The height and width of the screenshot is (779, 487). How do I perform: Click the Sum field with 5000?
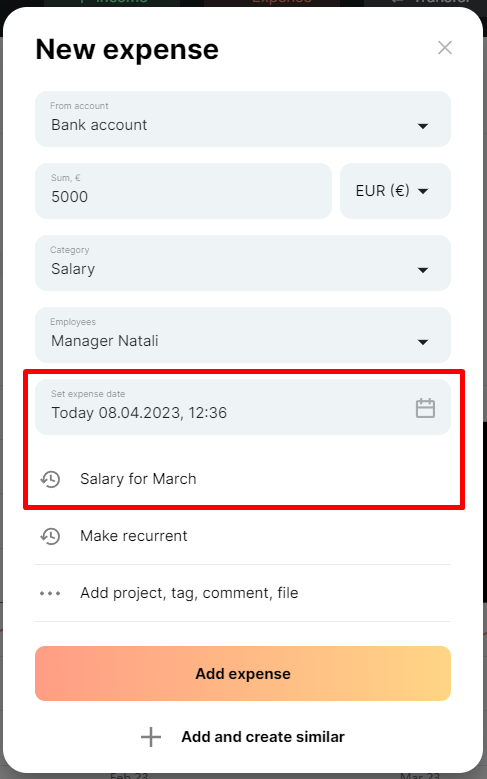(183, 191)
